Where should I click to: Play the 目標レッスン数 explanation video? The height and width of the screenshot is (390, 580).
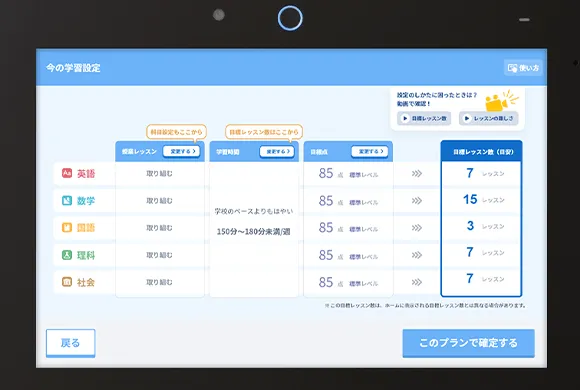(424, 118)
